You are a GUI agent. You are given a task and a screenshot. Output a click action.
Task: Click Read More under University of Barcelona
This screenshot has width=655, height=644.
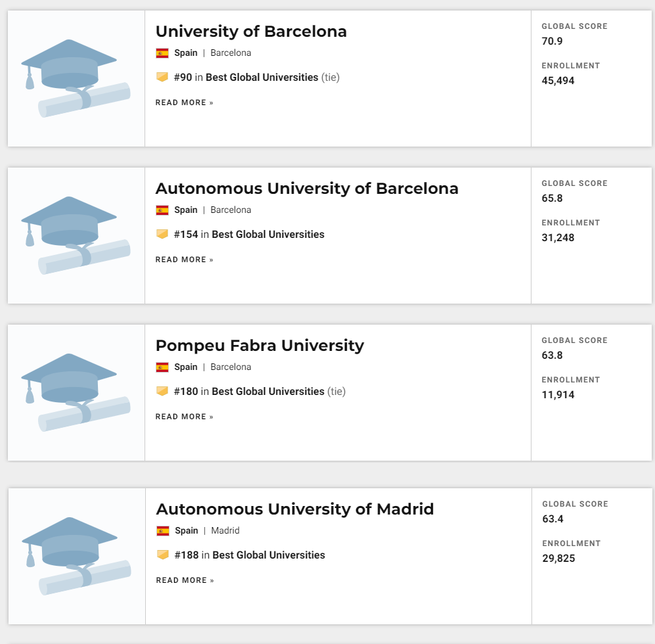click(184, 103)
